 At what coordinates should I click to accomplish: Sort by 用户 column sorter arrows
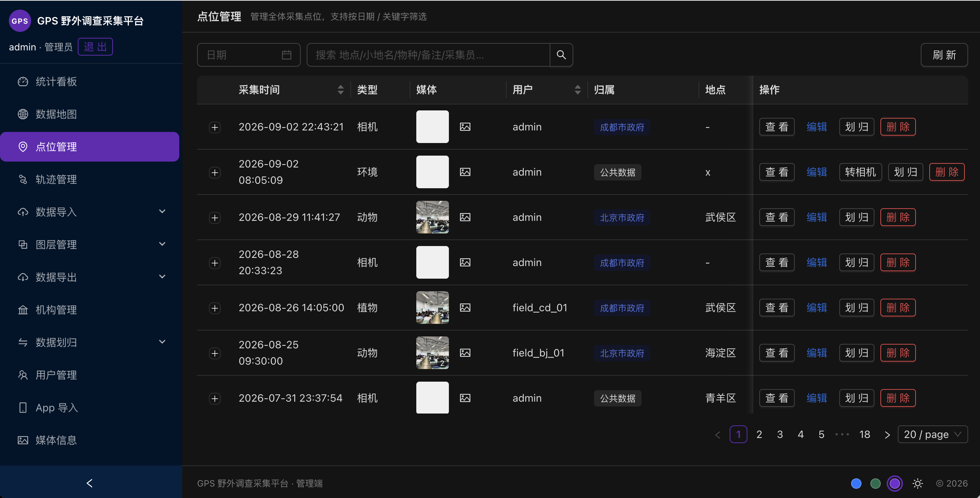pos(577,90)
